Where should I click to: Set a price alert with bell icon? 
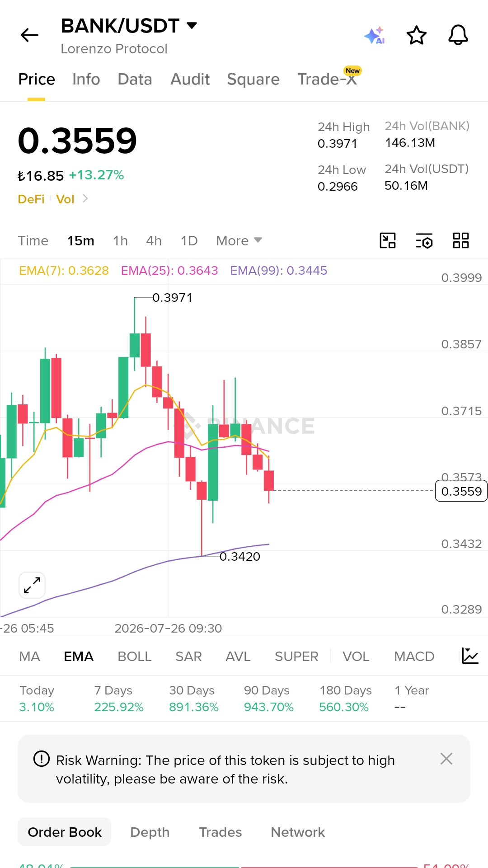pos(458,35)
